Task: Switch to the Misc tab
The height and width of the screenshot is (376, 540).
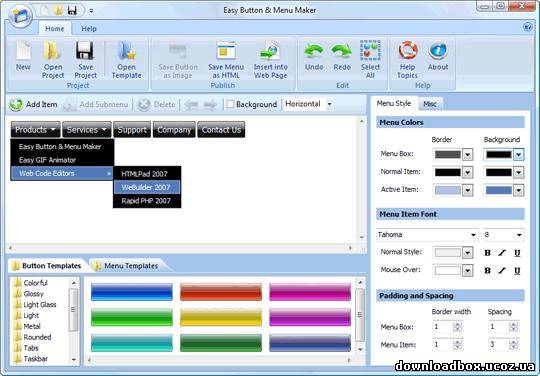Action: (430, 104)
